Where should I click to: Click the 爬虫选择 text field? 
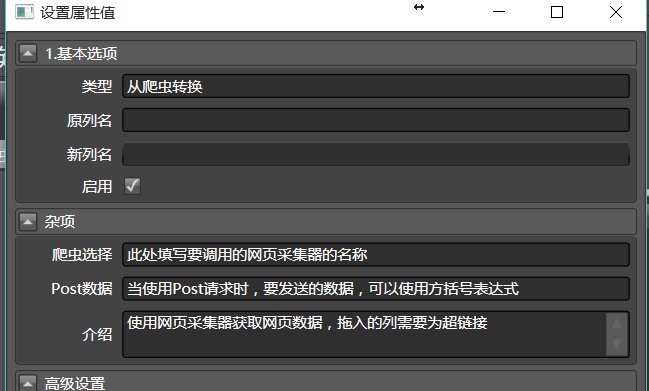(376, 255)
